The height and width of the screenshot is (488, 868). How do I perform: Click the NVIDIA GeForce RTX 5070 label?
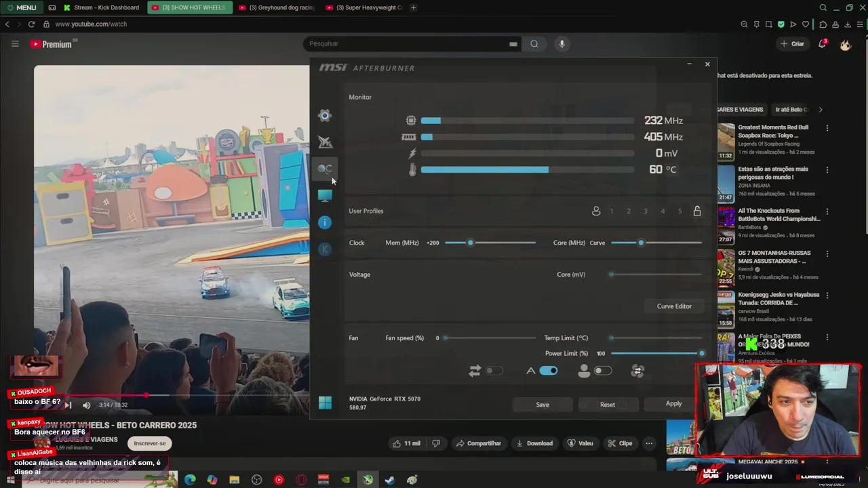point(384,399)
